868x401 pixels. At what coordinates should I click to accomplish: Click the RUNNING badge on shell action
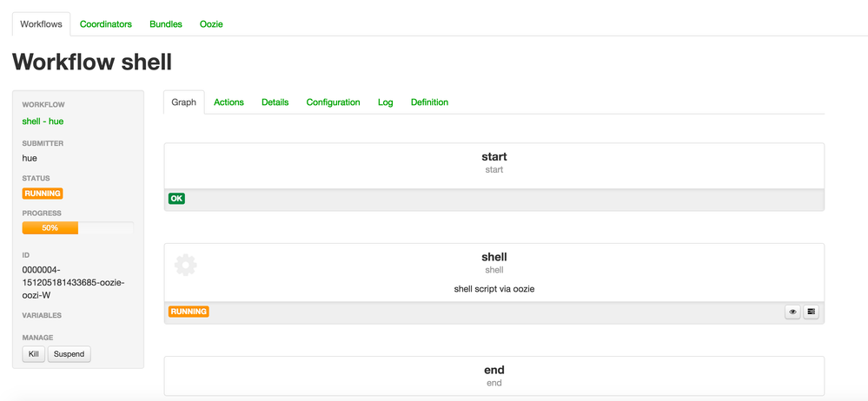189,312
